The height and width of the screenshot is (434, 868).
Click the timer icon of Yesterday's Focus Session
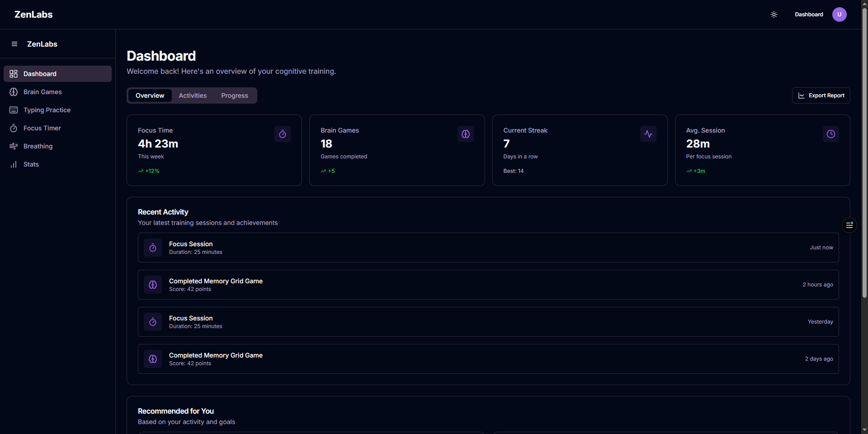coord(153,322)
